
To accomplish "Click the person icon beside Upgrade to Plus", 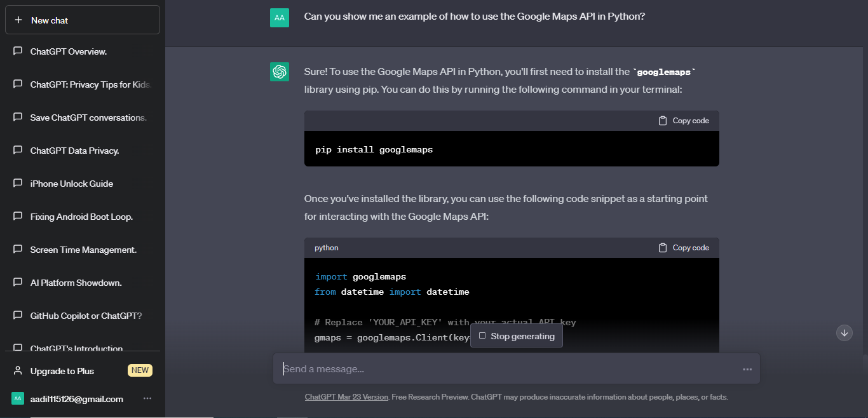I will point(18,371).
